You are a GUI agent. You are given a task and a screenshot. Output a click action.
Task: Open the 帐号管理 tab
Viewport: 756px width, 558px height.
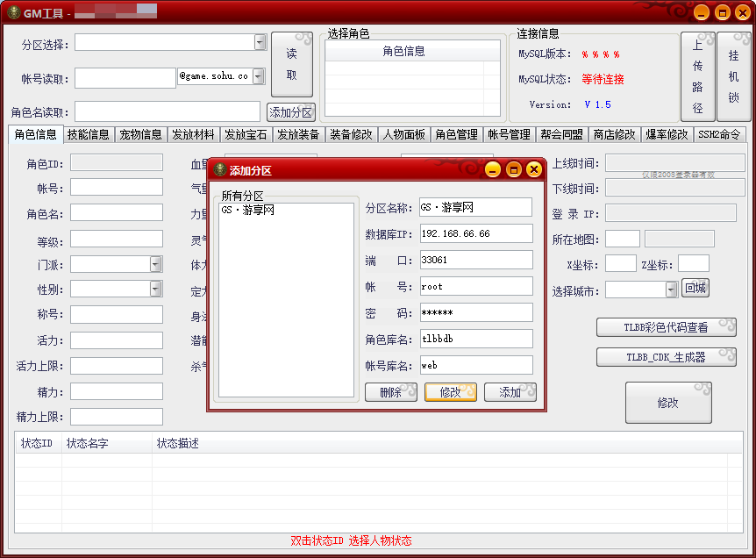[x=509, y=135]
